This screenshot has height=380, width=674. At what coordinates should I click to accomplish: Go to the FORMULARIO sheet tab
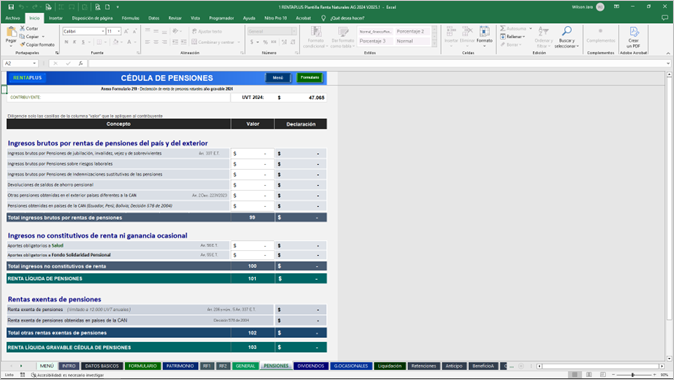coord(143,366)
